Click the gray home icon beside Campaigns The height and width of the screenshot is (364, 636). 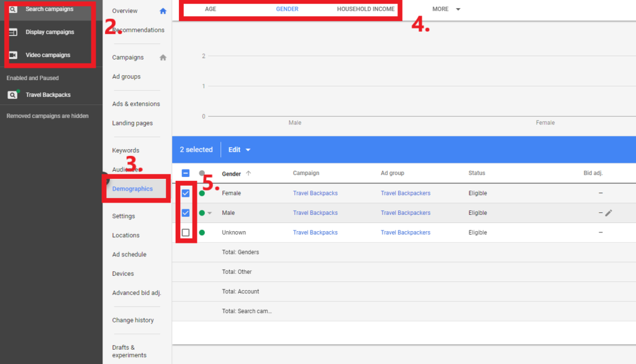(x=163, y=57)
